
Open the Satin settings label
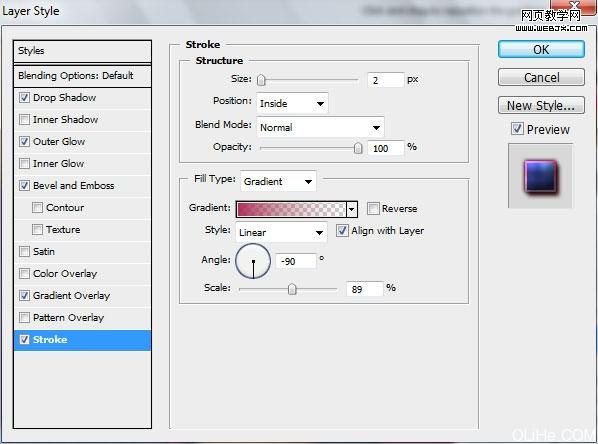tap(44, 252)
